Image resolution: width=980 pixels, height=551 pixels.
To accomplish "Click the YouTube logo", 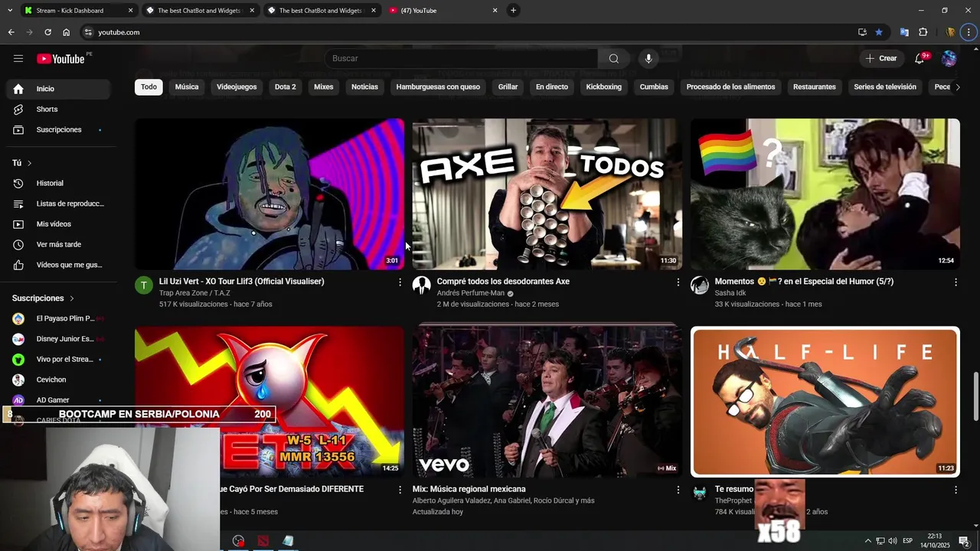I will (60, 59).
